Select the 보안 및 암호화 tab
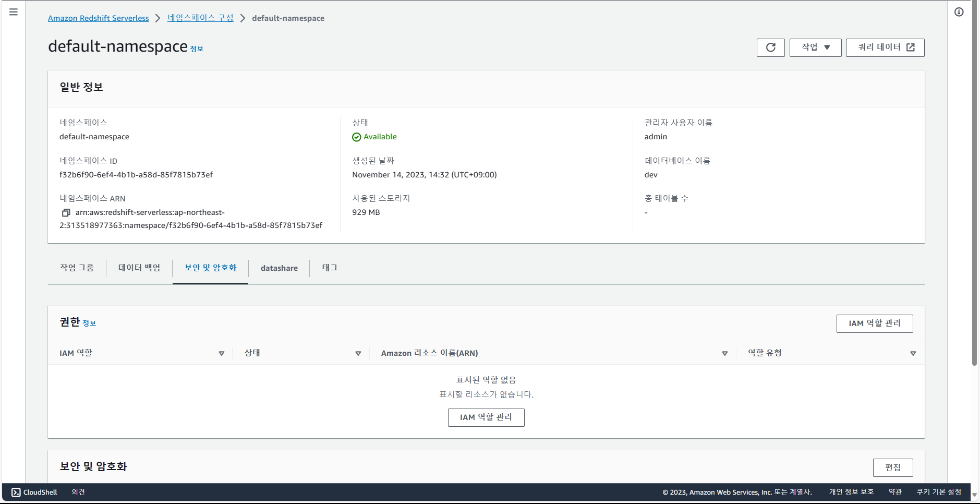The height and width of the screenshot is (504, 980). point(210,268)
